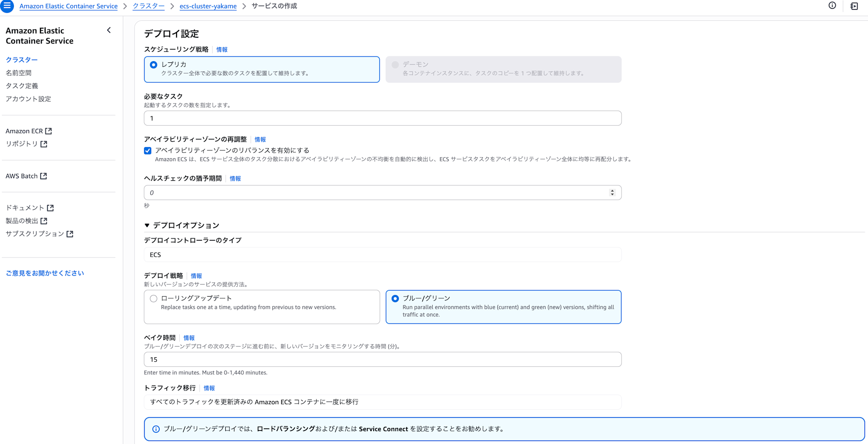Click the 情報 link next to ベイク時間

pyautogui.click(x=189, y=338)
